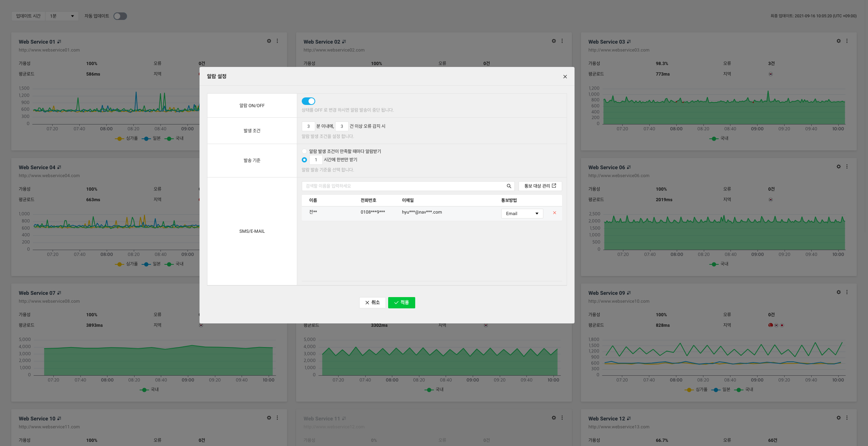Open notification target management link
Image resolution: width=868 pixels, height=446 pixels.
[x=540, y=186]
